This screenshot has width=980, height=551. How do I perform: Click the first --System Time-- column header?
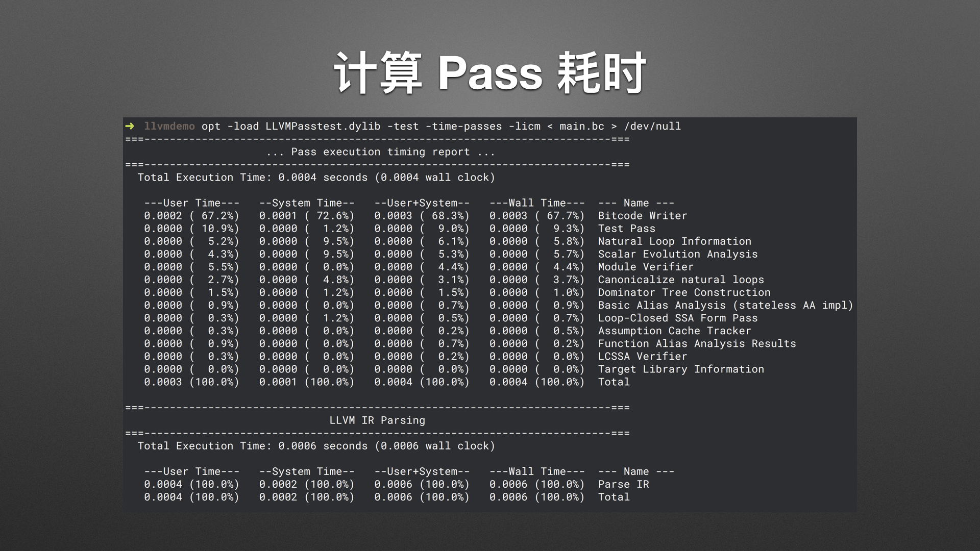click(306, 203)
